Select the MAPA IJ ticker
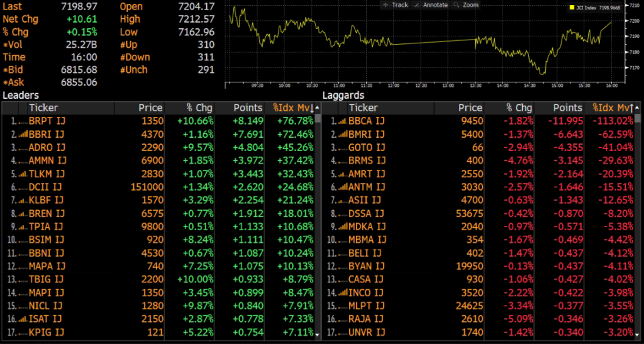 [47, 266]
